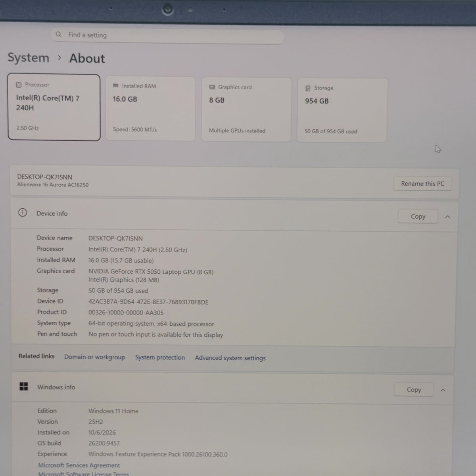Collapse the Windows info section
476x476 pixels.
coord(443,390)
